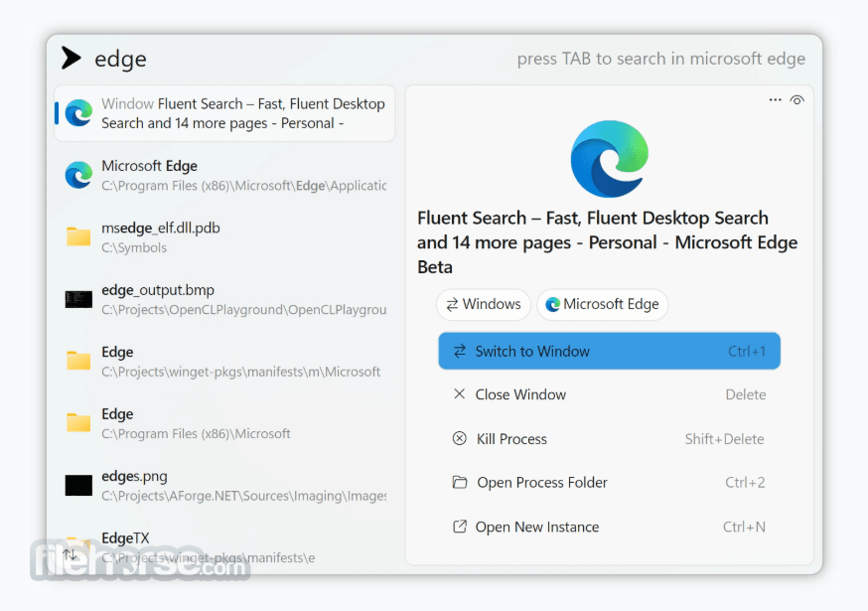
Task: Select the Microsoft Edge tag chip
Action: click(x=602, y=304)
